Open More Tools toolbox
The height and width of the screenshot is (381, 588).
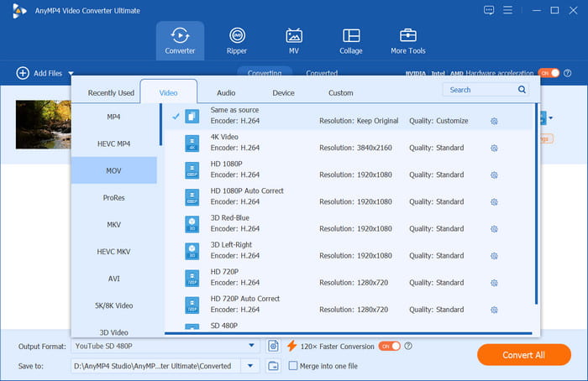(x=408, y=40)
